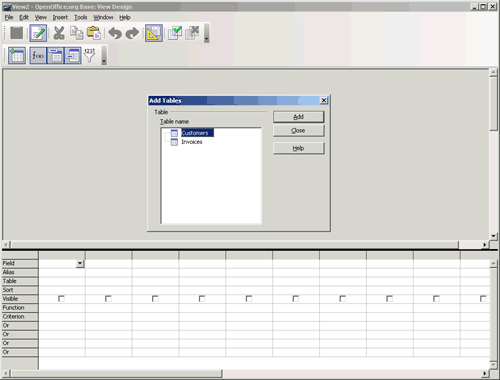Click the Close button in Add Tables
Image resolution: width=500 pixels, height=380 pixels.
click(x=298, y=130)
